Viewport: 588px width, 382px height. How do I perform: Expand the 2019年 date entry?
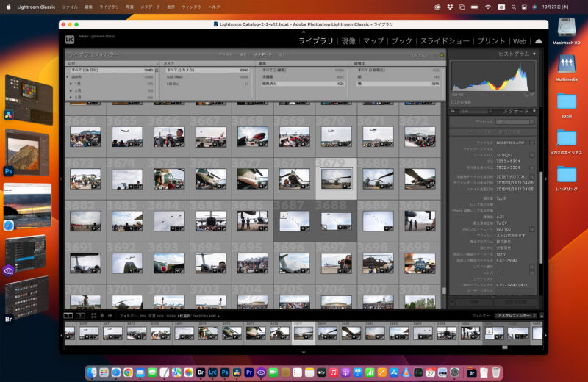[x=68, y=76]
